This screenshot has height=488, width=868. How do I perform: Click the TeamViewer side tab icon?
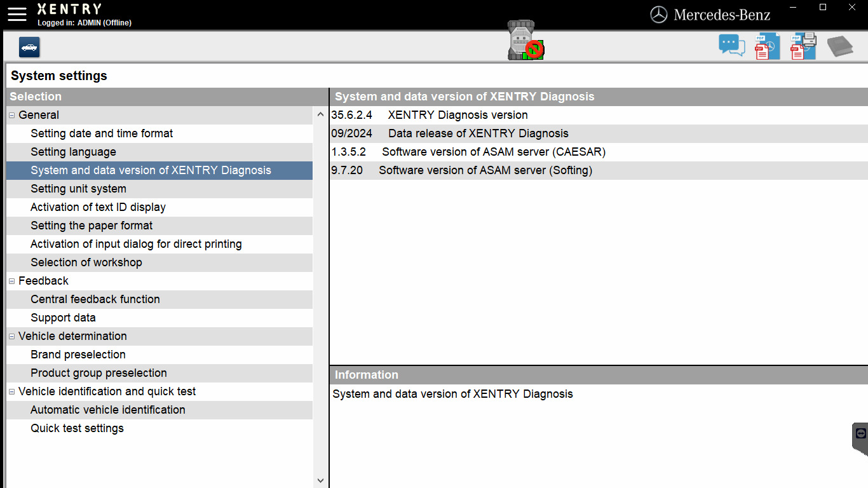[860, 438]
